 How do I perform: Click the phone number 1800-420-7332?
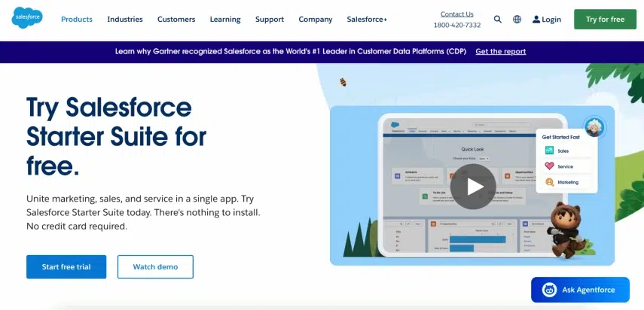[456, 25]
